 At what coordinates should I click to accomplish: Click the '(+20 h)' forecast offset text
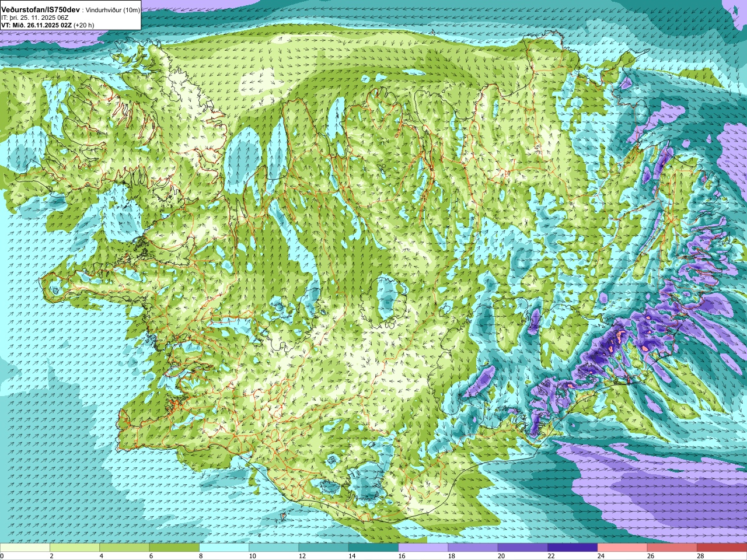pos(84,25)
